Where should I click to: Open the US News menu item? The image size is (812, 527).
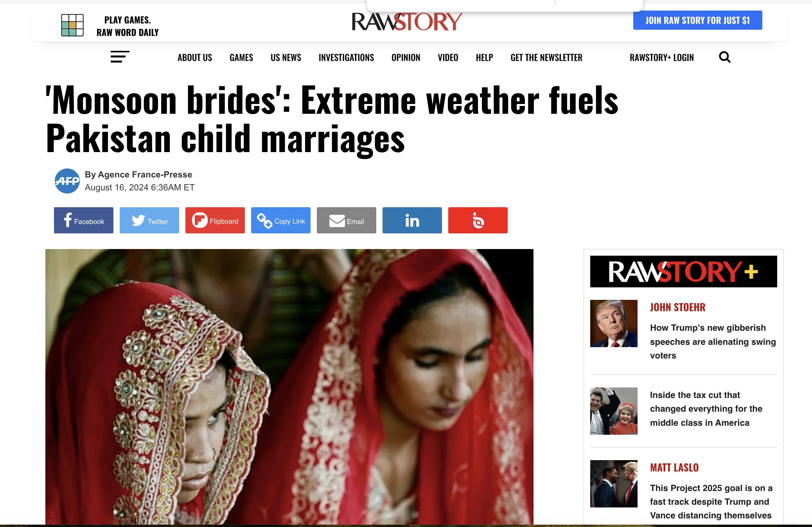(286, 57)
